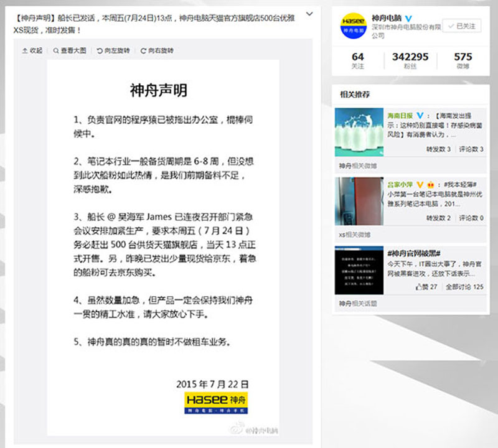Viewport: 498px width, 448px height.
Task: Click the date 2015年7月22日
Action: point(212,384)
